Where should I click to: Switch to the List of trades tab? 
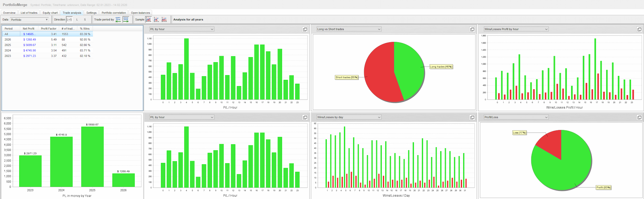[x=29, y=13]
